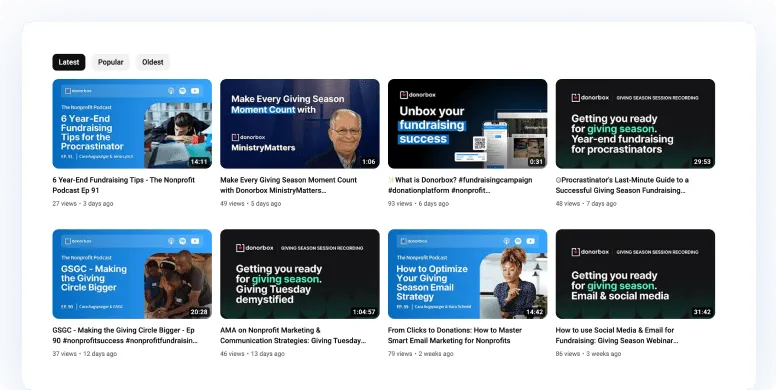This screenshot has width=776, height=390.
Task: Switch to the Oldest filter chip
Action: tap(152, 62)
